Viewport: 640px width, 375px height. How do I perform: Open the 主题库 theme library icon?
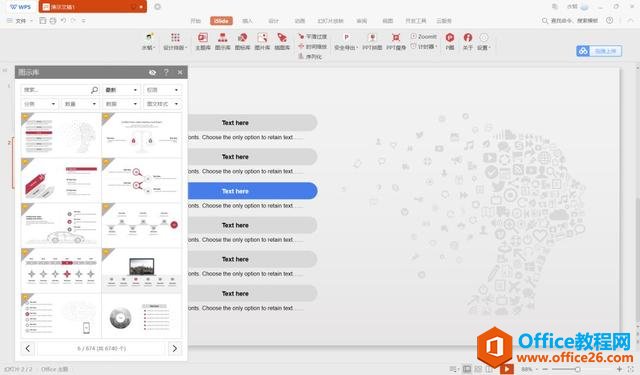click(203, 42)
